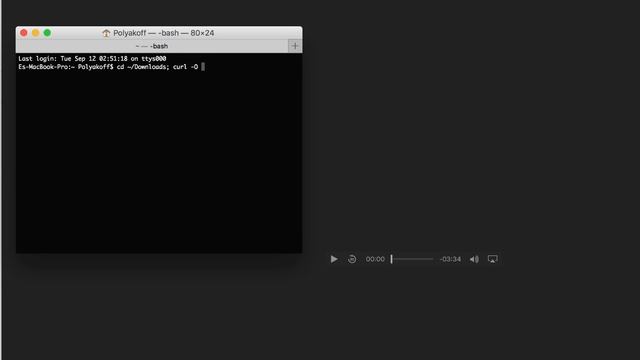Click the elapsed time 00:00
The width and height of the screenshot is (640, 360).
click(375, 259)
